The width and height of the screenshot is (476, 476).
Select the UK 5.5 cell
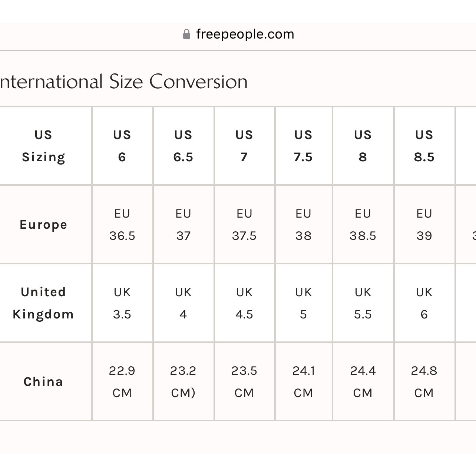(363, 303)
